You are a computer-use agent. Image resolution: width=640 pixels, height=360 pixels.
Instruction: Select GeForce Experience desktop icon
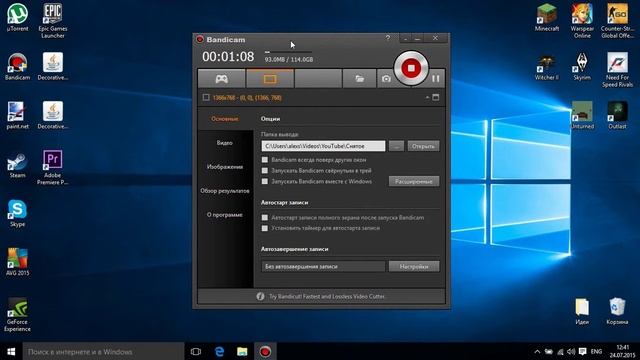18,314
